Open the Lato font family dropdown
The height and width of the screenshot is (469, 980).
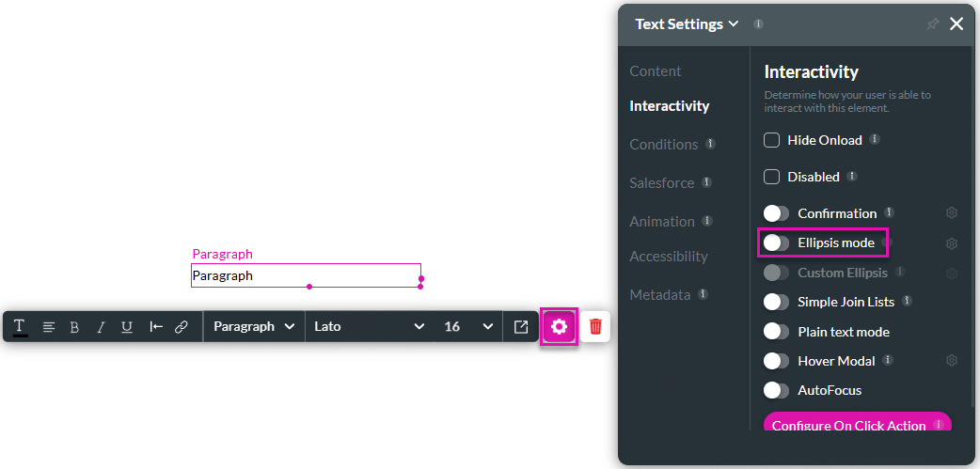click(369, 326)
